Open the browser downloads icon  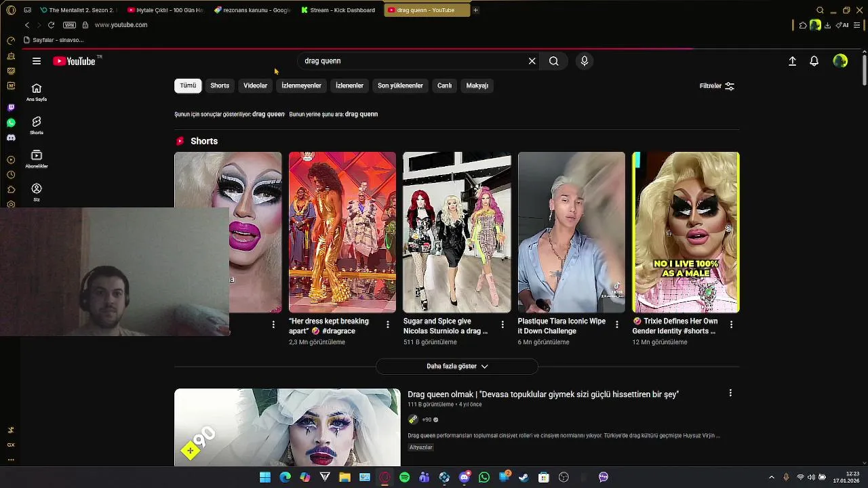click(x=827, y=25)
